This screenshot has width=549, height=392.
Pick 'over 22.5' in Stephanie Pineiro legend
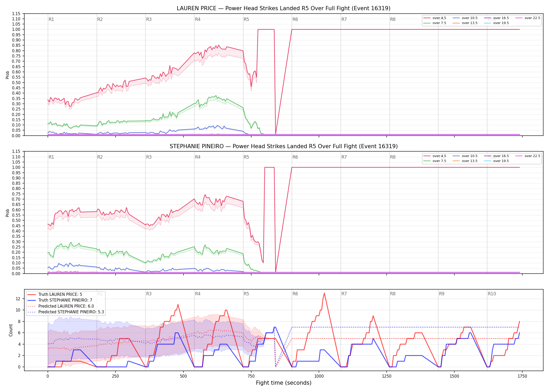[x=528, y=156]
